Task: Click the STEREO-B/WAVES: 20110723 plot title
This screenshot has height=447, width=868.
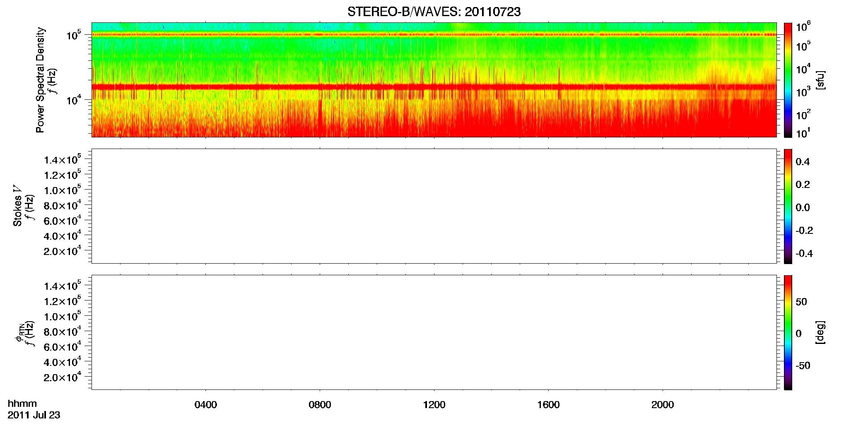Action: (x=434, y=12)
